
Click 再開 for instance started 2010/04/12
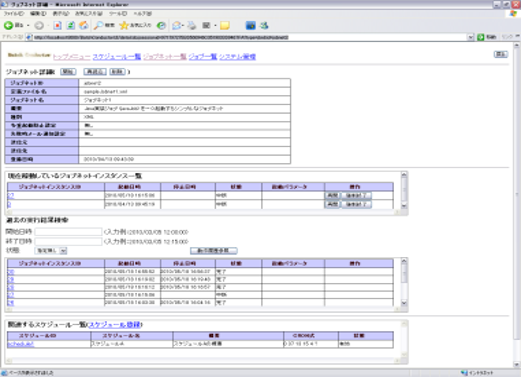332,204
